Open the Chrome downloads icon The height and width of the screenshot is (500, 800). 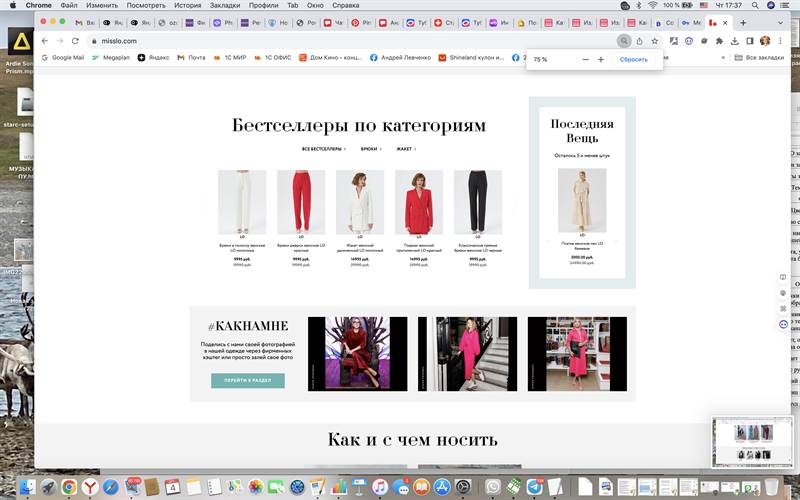(734, 41)
